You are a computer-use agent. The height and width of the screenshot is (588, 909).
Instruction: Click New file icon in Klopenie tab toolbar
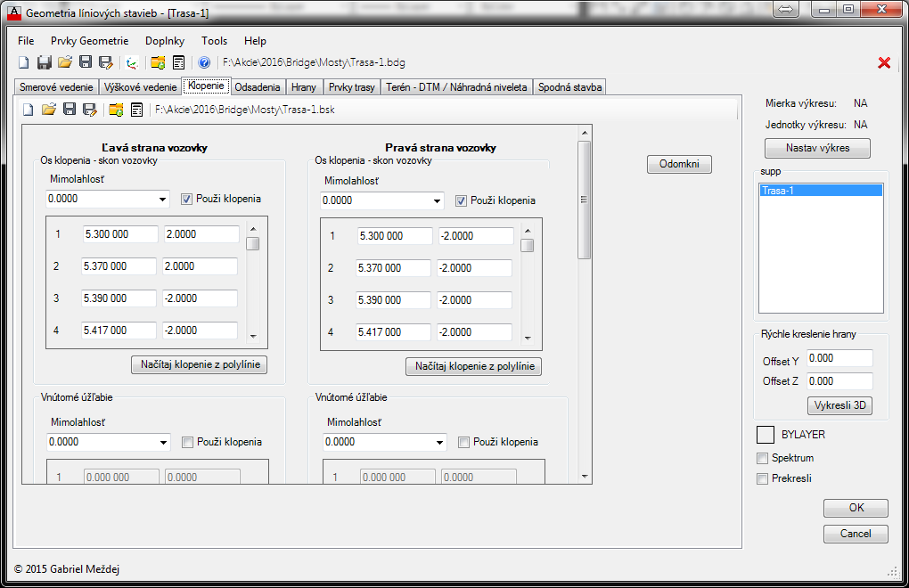click(29, 110)
